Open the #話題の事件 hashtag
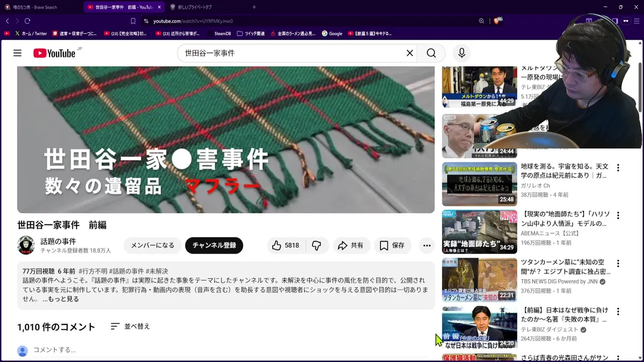 click(126, 271)
